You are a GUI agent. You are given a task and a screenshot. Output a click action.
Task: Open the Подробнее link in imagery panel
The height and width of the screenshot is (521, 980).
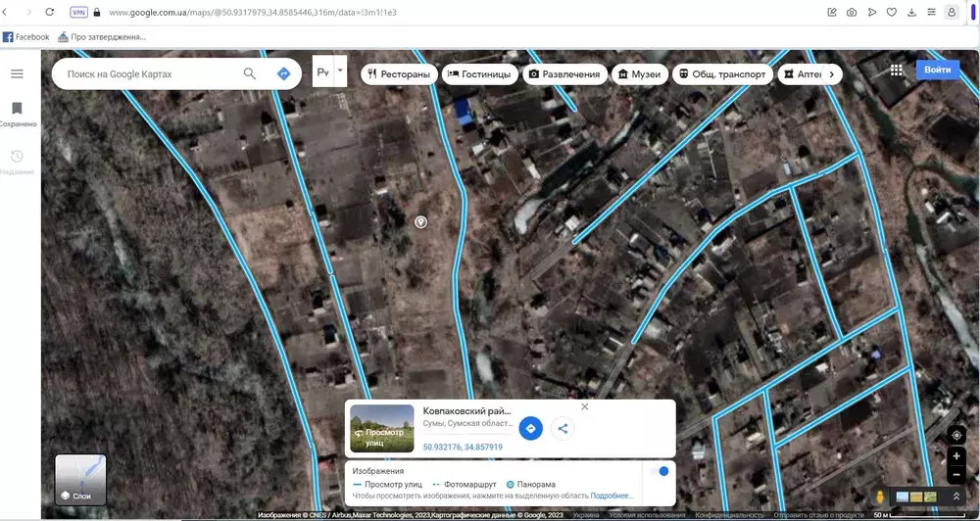pyautogui.click(x=612, y=497)
